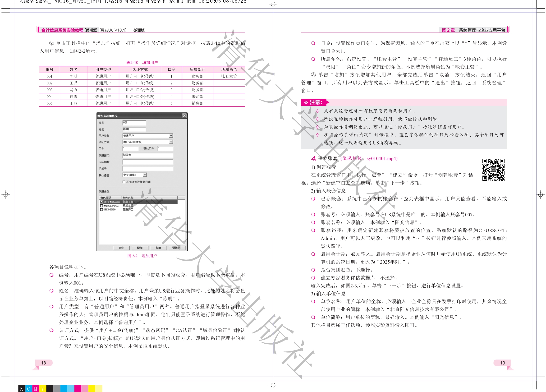Open the 默认语言 language dropdown
Image resolution: width=546 pixels, height=392 pixels.
[145, 175]
